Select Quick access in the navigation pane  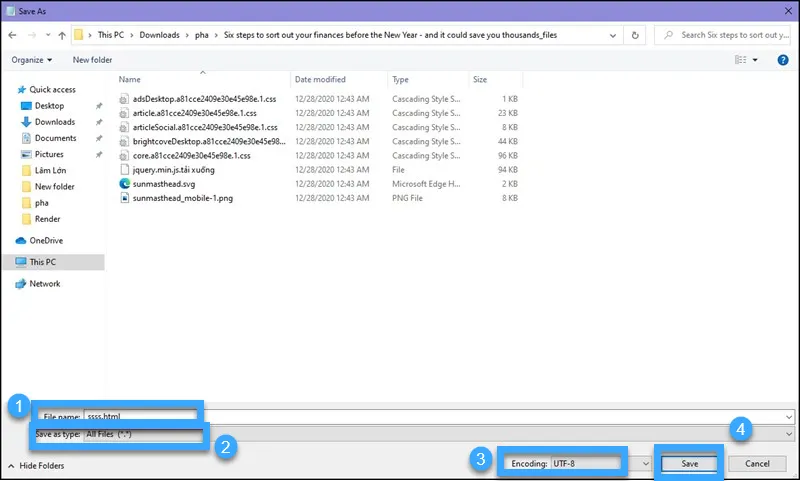(x=53, y=90)
